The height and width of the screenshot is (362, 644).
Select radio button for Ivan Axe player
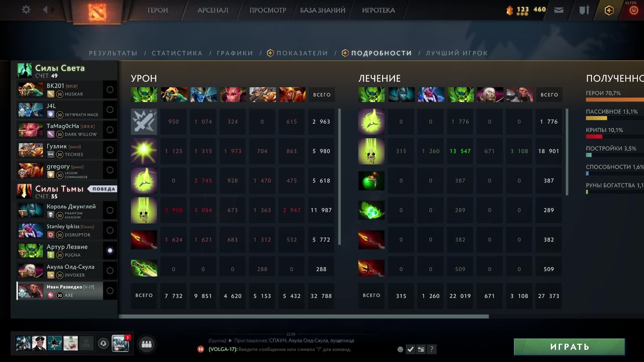[110, 291]
